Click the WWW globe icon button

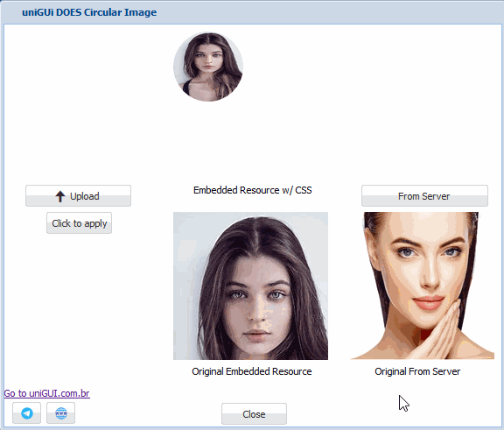click(x=60, y=413)
